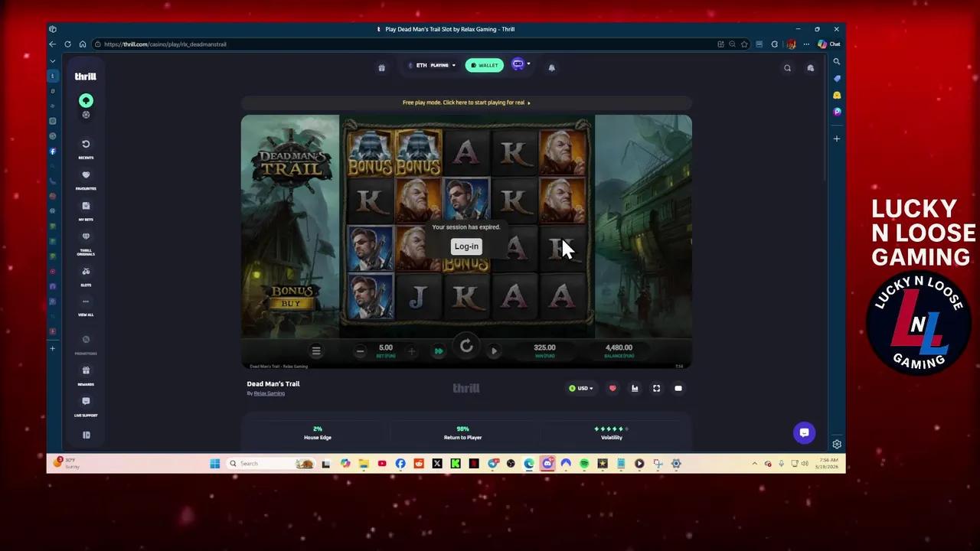Click the browser back arrow
The height and width of the screenshot is (551, 980).
(x=53, y=44)
